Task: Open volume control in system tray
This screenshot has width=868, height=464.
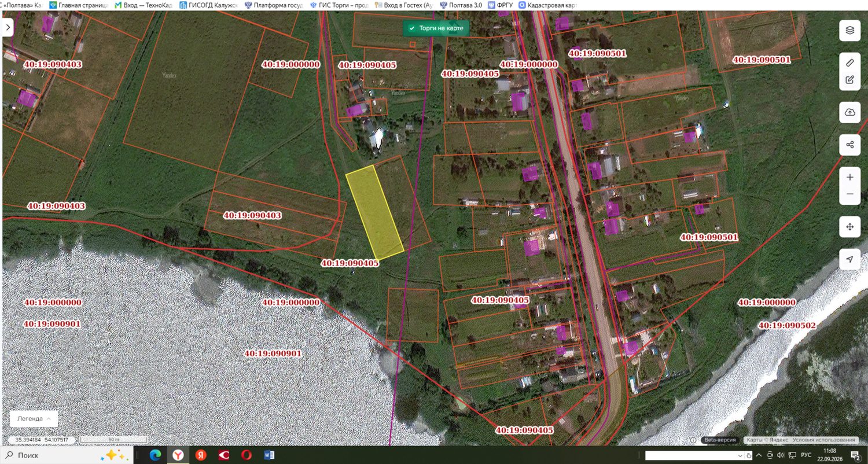Action: [x=781, y=455]
